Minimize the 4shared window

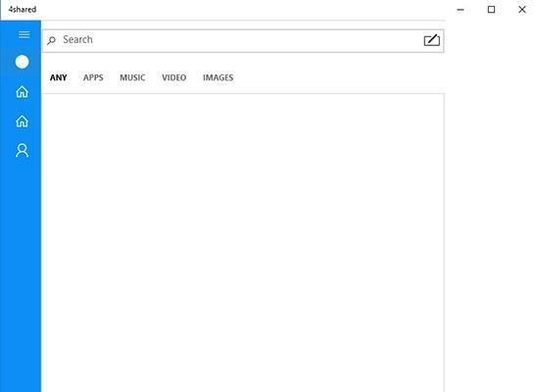click(461, 10)
